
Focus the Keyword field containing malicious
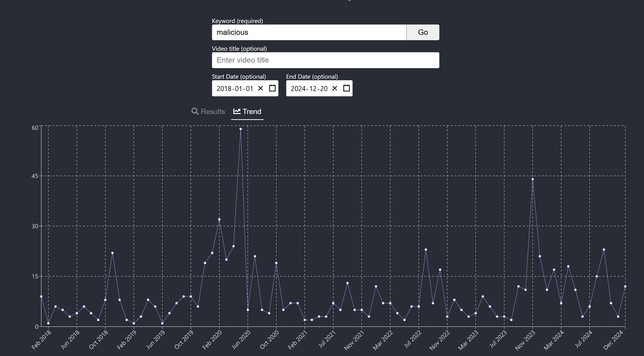click(309, 32)
